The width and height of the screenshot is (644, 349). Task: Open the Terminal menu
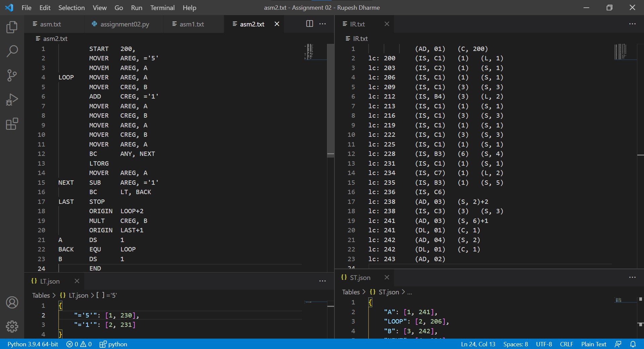162,8
